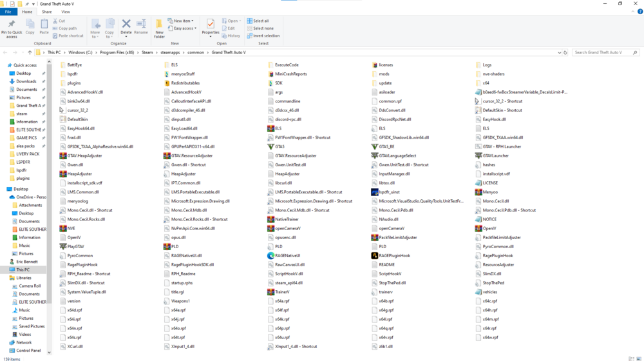Select Control Panel in navigation pane
This screenshot has width=644, height=361.
(28, 351)
